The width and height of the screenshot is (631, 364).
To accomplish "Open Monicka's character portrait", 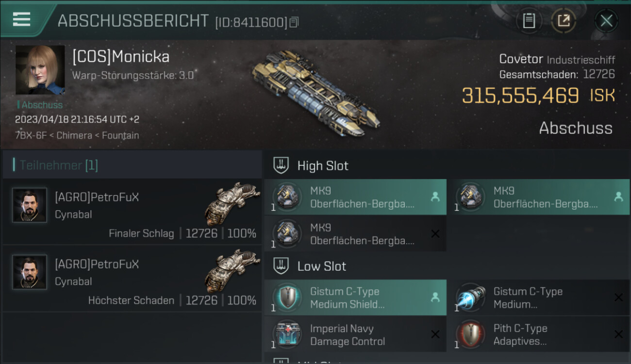I will pyautogui.click(x=40, y=70).
